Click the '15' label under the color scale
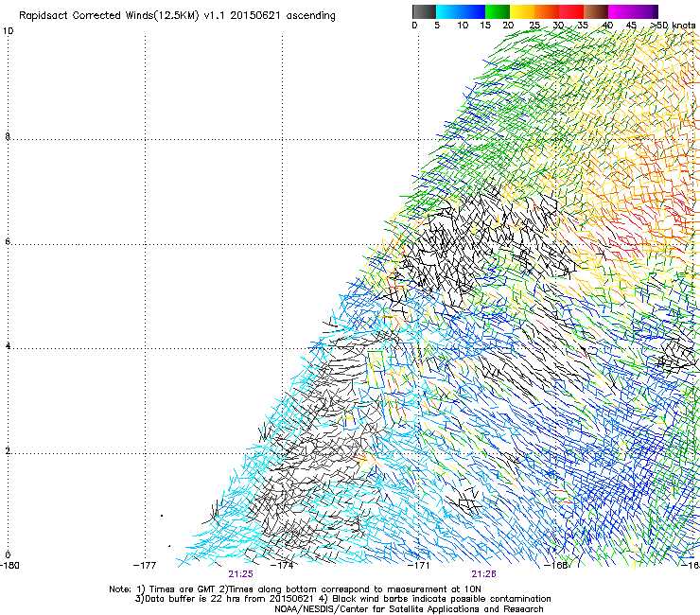Screen dimensions: 700x615 tap(485, 26)
